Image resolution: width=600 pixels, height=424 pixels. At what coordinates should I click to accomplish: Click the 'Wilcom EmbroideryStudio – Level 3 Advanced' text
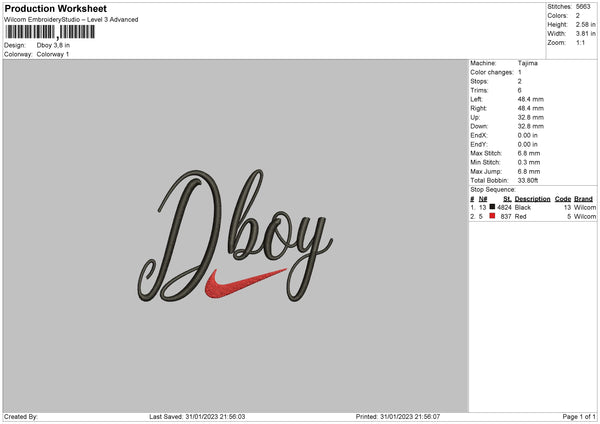(x=71, y=20)
